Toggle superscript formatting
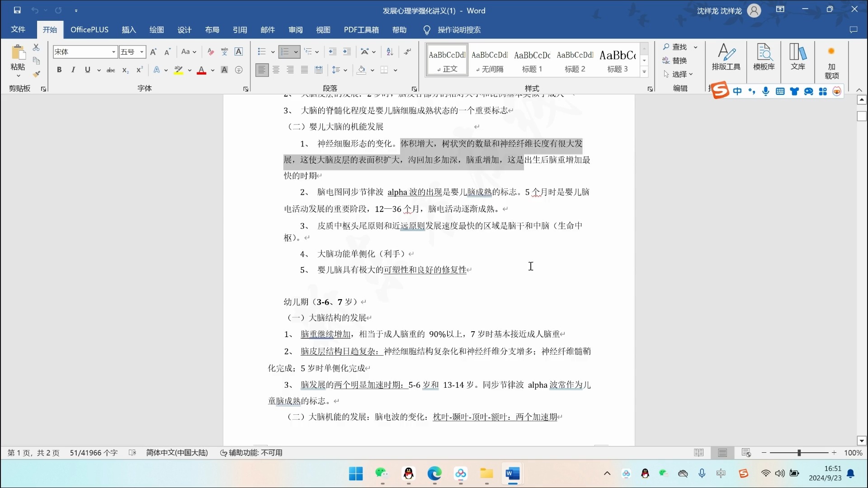Image resolution: width=868 pixels, height=488 pixels. 140,70
